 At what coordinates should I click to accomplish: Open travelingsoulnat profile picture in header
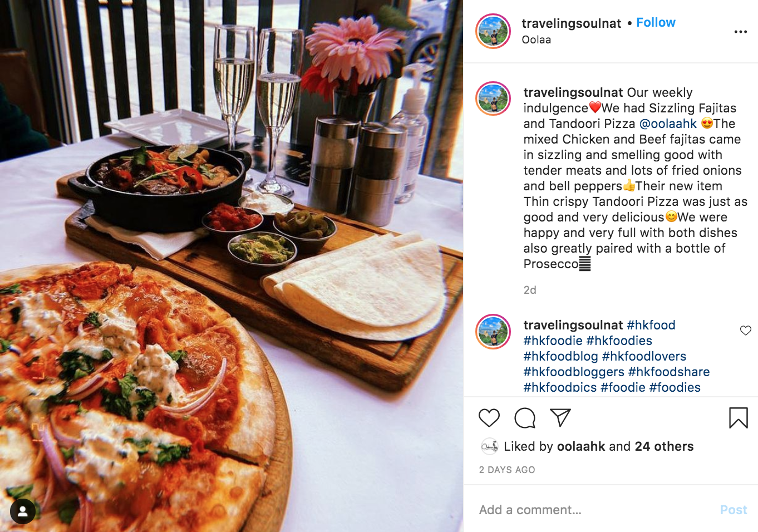click(493, 31)
